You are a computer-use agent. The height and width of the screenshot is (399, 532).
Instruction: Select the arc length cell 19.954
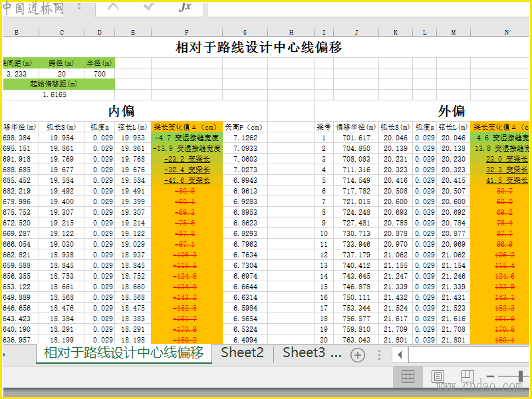pos(61,138)
